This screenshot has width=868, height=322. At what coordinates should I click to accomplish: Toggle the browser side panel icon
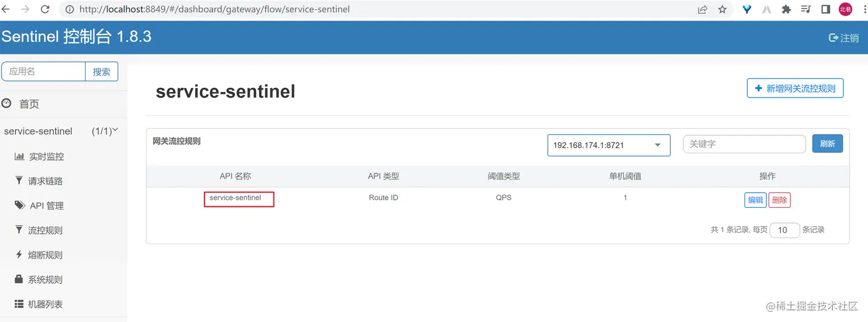point(826,9)
